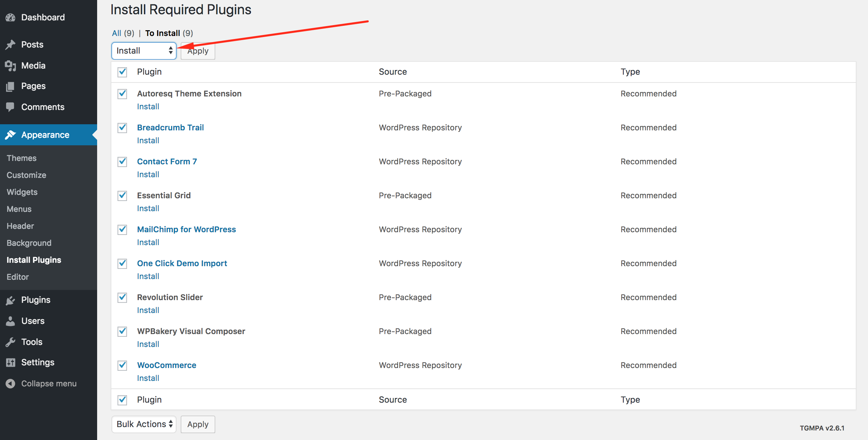Uncheck WooCommerce plugin checkbox
This screenshot has width=868, height=440.
coord(122,365)
